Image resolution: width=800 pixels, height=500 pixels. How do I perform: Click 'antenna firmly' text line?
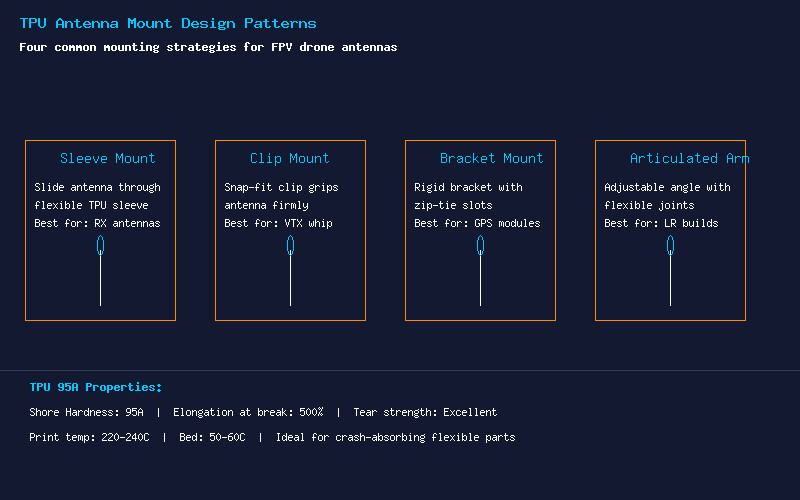coord(266,205)
